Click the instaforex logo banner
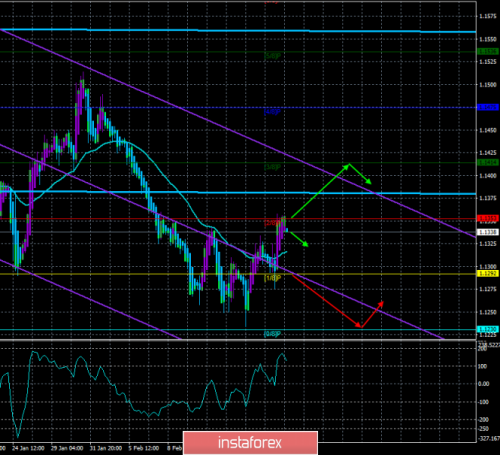 point(250,443)
